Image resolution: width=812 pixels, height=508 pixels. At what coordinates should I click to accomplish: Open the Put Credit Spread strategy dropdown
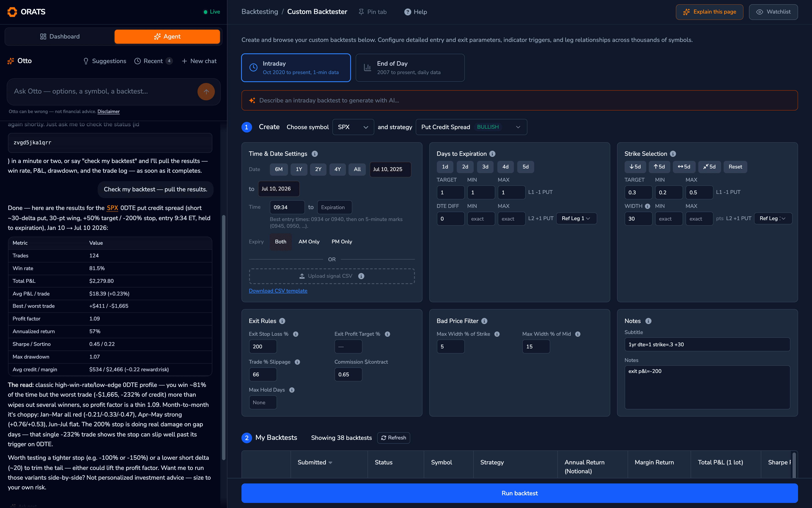point(471,127)
